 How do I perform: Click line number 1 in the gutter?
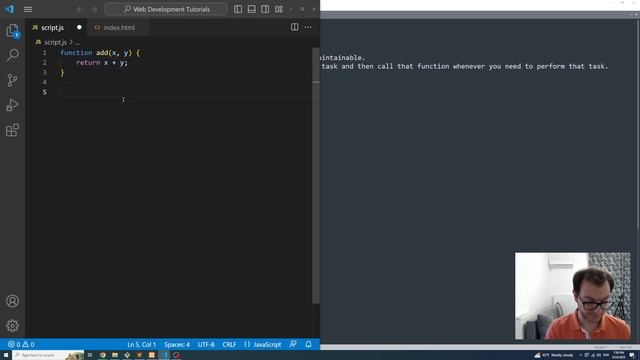(x=44, y=53)
